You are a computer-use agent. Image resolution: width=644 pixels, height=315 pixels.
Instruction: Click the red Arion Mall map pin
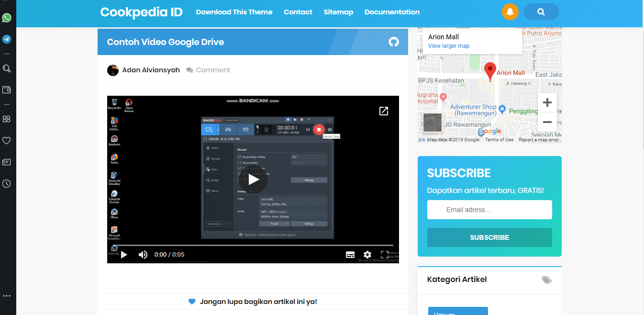490,72
